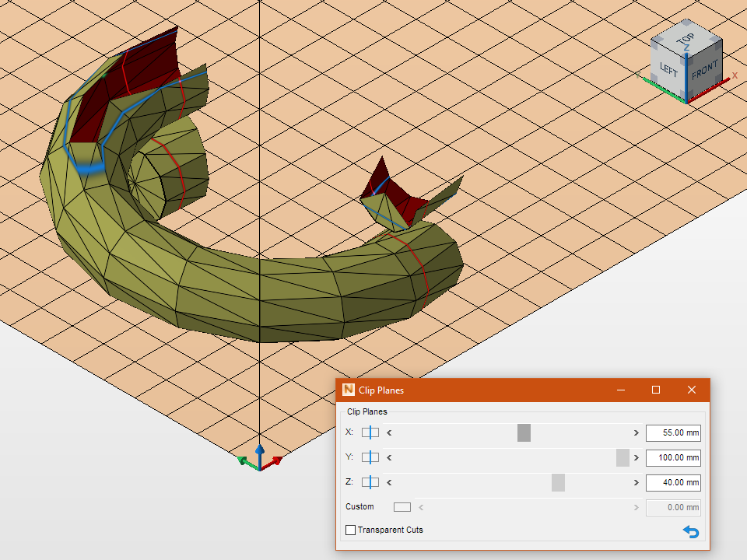Decrease Z clip plane with left arrow
The width and height of the screenshot is (747, 560).
coord(389,482)
